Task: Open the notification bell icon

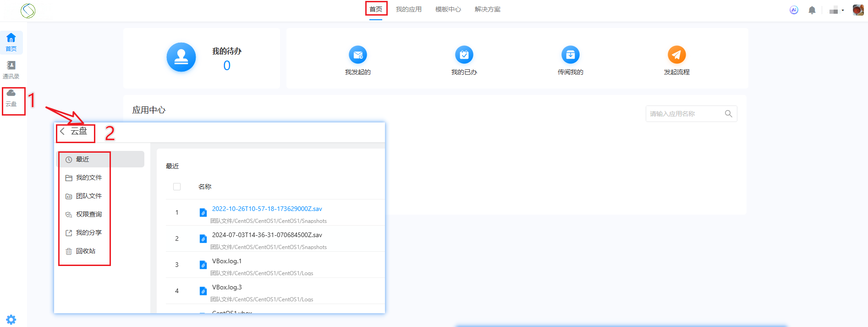Action: (x=812, y=10)
